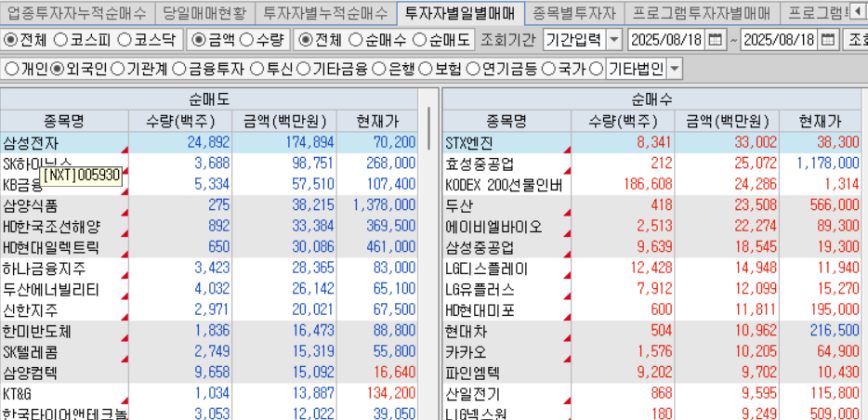Click end date input field
The height and width of the screenshot is (420, 868).
(780, 40)
